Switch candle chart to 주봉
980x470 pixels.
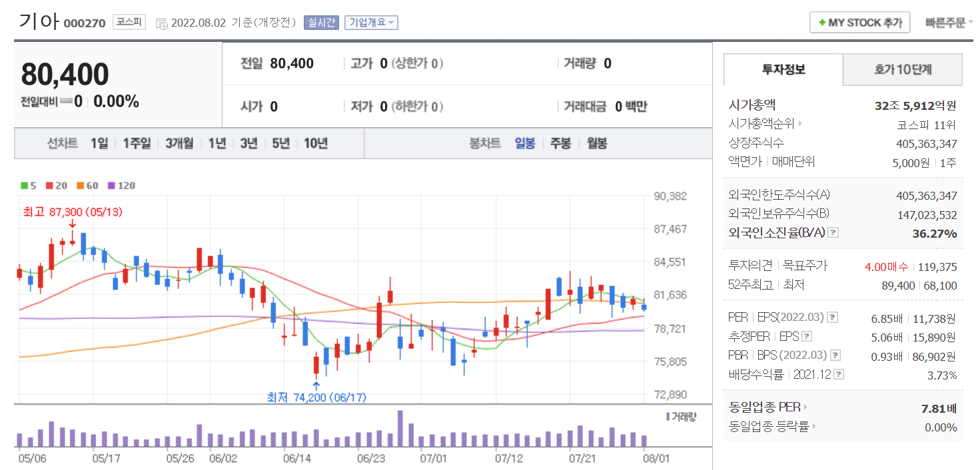pos(560,143)
